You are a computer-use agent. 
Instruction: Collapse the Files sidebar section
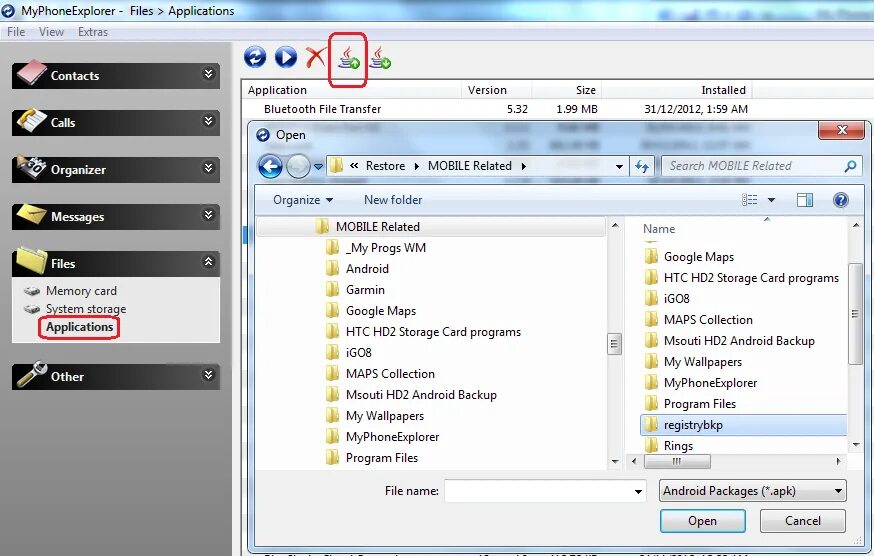click(x=208, y=262)
